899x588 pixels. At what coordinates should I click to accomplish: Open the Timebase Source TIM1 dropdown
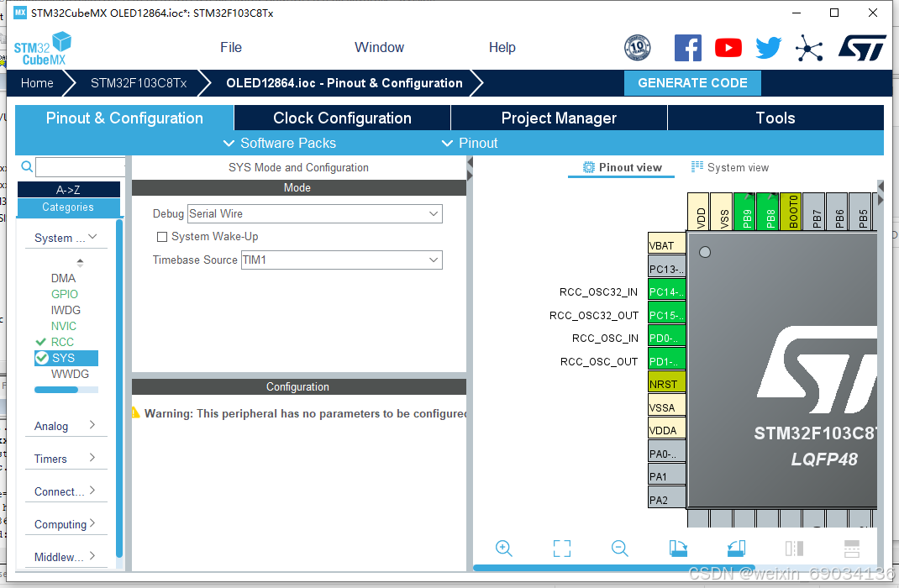342,260
